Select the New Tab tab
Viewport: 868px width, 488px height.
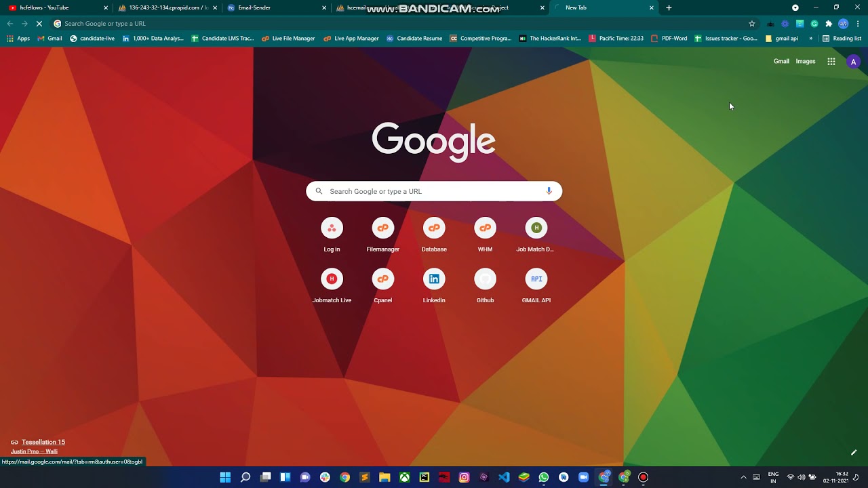(x=604, y=7)
